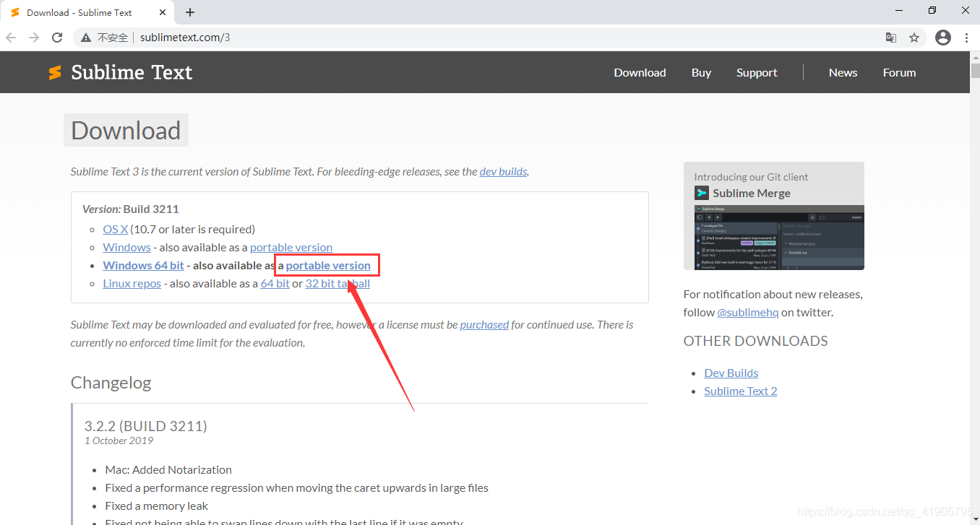Download the Windows installer link
Screen dimensions: 980x525
[126, 247]
